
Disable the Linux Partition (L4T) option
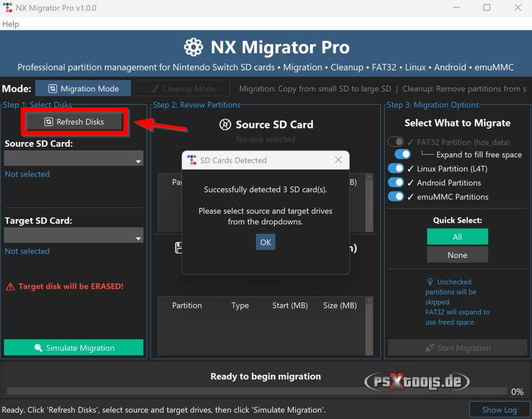pyautogui.click(x=396, y=168)
